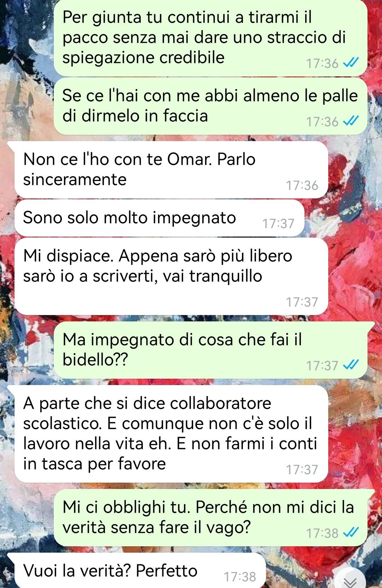
Task: Tap 17:37 timestamp on 'in tasca per favore' message
Action: pos(302,470)
